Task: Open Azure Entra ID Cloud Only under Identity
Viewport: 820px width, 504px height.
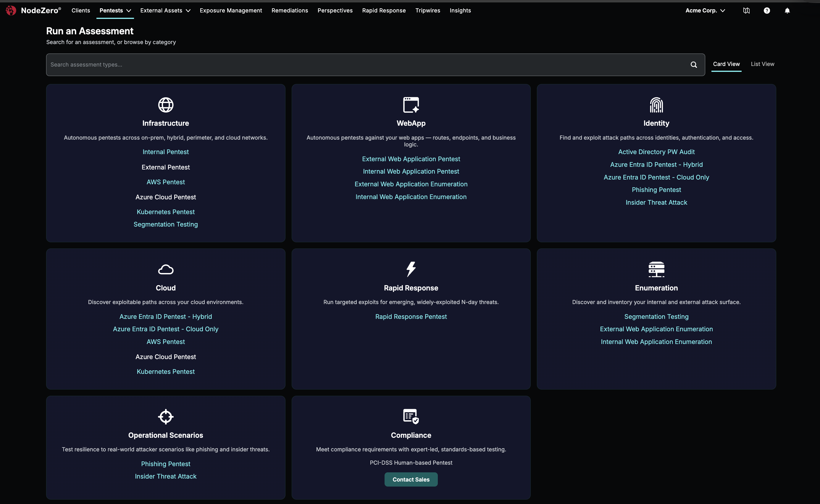Action: [656, 177]
